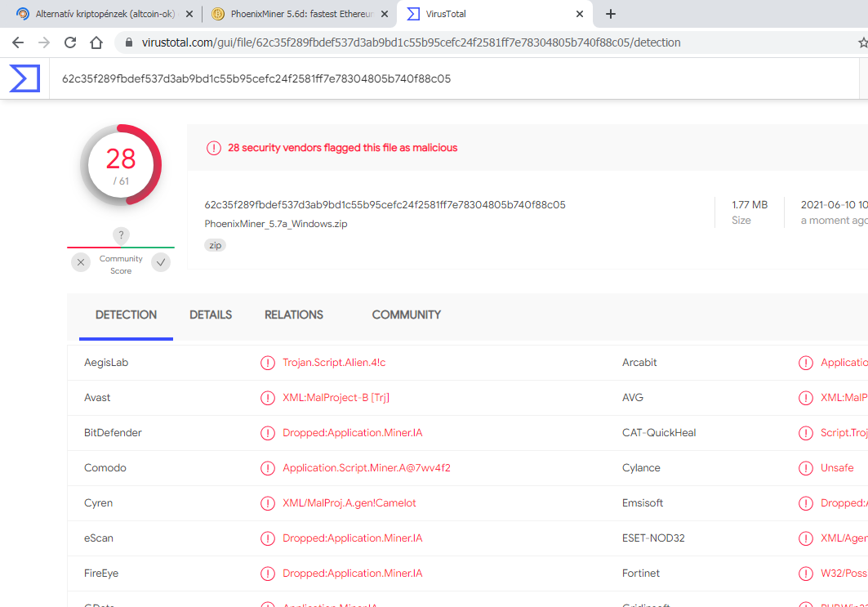Click the Fortinet vendor name

tap(641, 574)
